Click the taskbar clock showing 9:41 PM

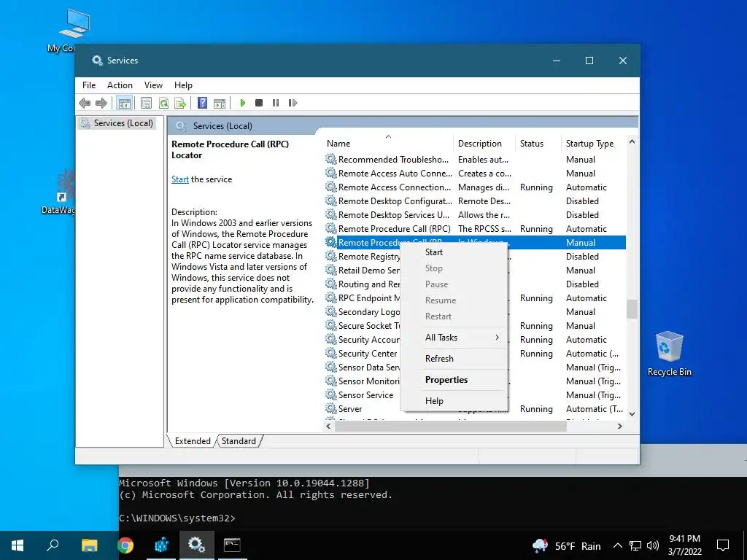click(684, 545)
